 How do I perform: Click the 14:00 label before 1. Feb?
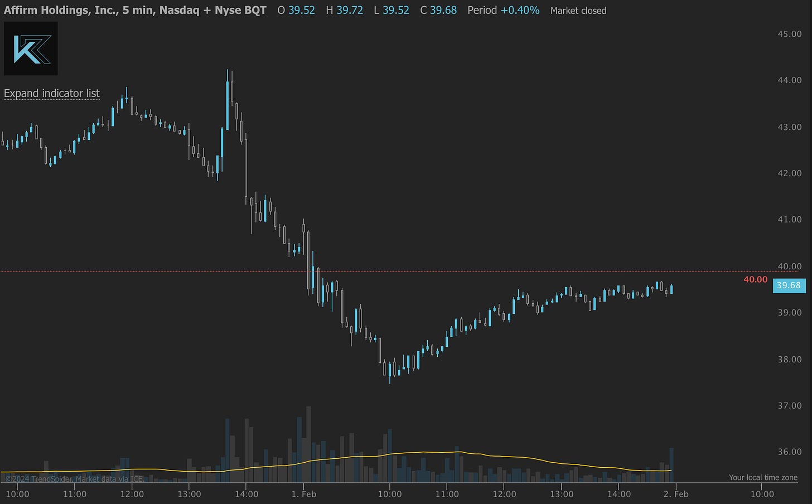(246, 494)
